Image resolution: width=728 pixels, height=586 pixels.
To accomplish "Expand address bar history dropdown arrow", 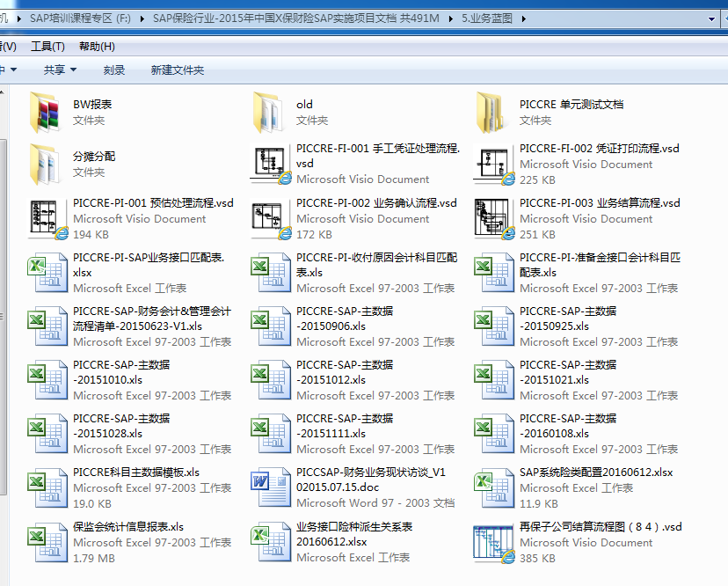I will [711, 19].
